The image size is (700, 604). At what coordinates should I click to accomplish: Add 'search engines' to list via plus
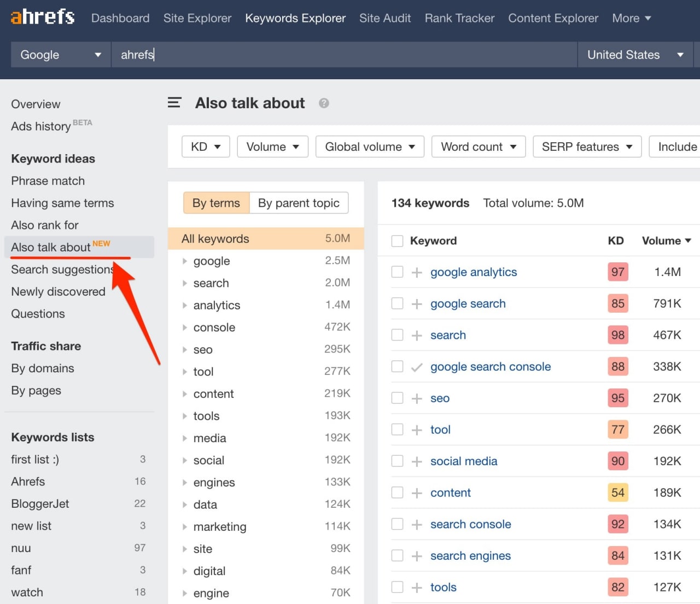click(x=417, y=556)
